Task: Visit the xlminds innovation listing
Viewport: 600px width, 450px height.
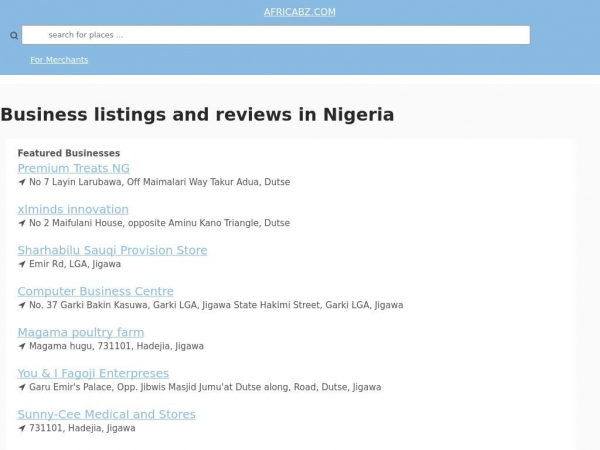Action: click(x=73, y=209)
